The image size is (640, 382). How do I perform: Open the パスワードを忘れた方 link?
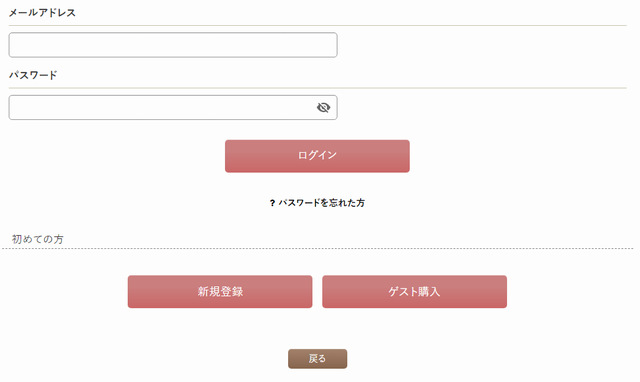[x=322, y=203]
